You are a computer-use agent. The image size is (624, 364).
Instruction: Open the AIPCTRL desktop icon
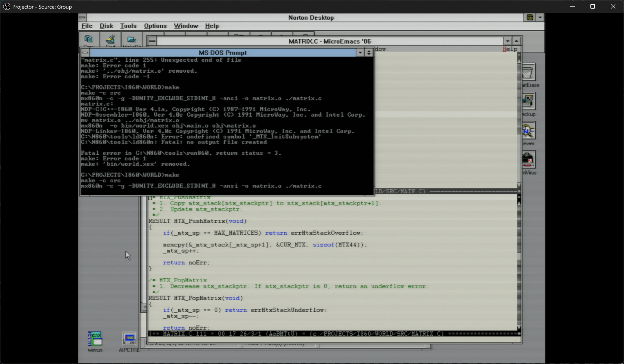(129, 339)
